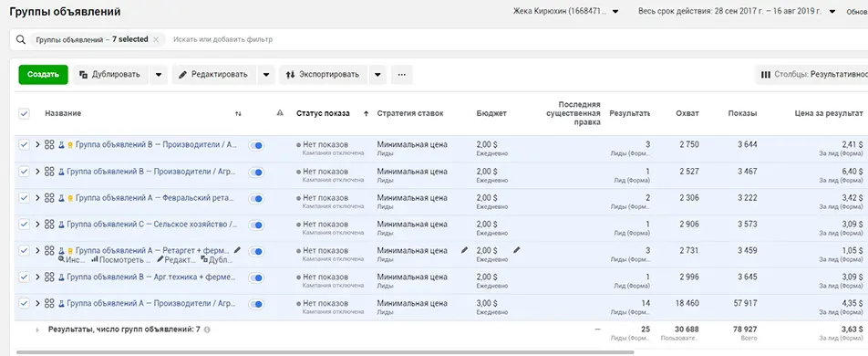Click the horizontal scrollbar at table bottom
This screenshot has height=356, width=868.
pos(325,352)
